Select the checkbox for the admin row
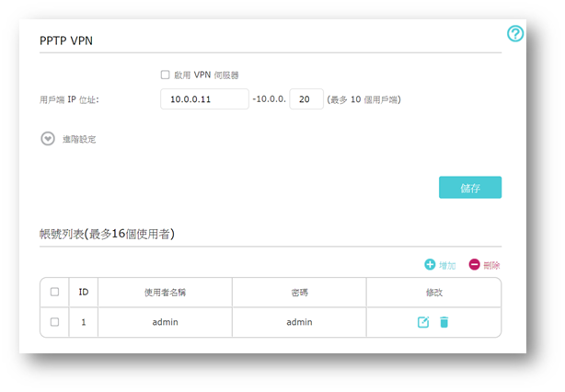The image size is (565, 392). (x=54, y=322)
